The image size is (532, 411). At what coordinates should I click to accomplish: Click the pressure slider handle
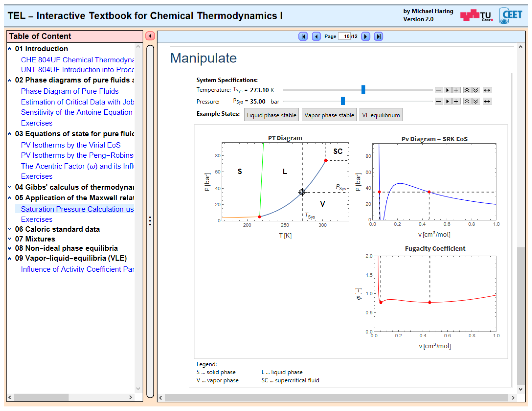(x=343, y=101)
